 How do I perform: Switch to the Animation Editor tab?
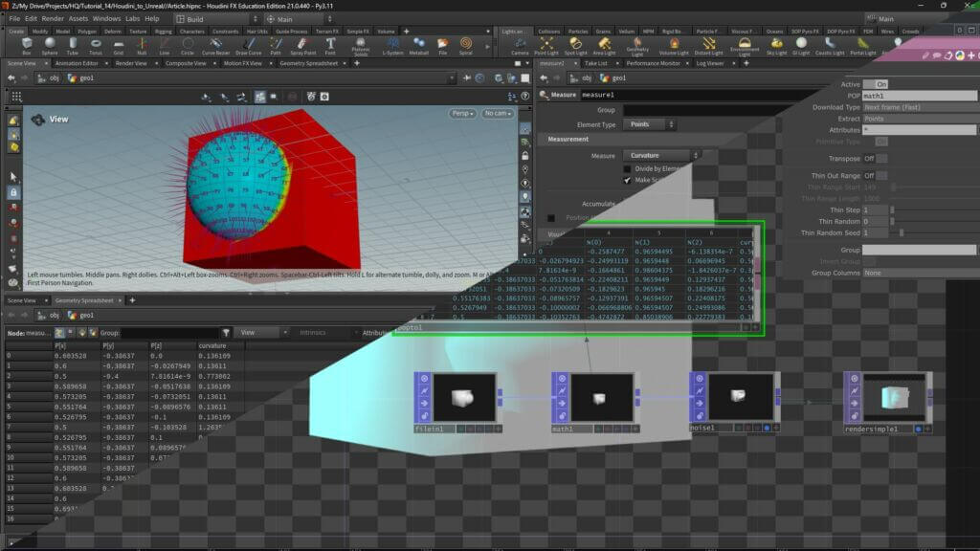77,63
